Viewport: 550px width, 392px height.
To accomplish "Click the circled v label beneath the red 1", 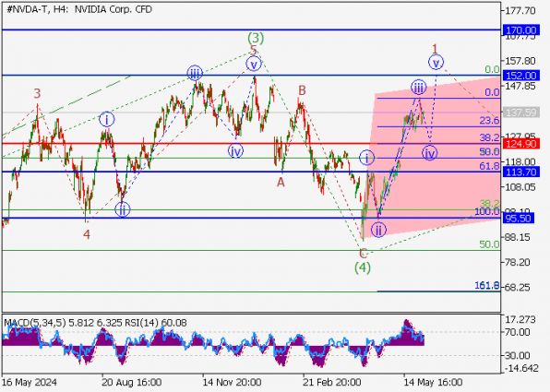I will (436, 63).
